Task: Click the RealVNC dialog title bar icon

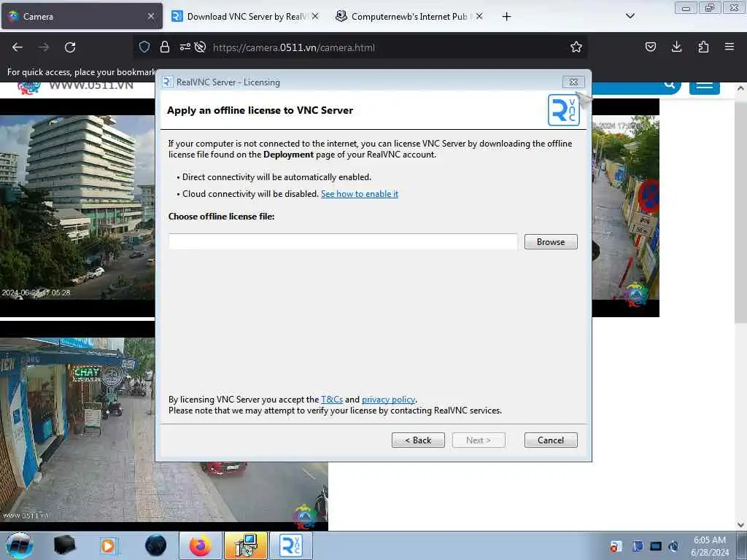Action: [x=167, y=82]
